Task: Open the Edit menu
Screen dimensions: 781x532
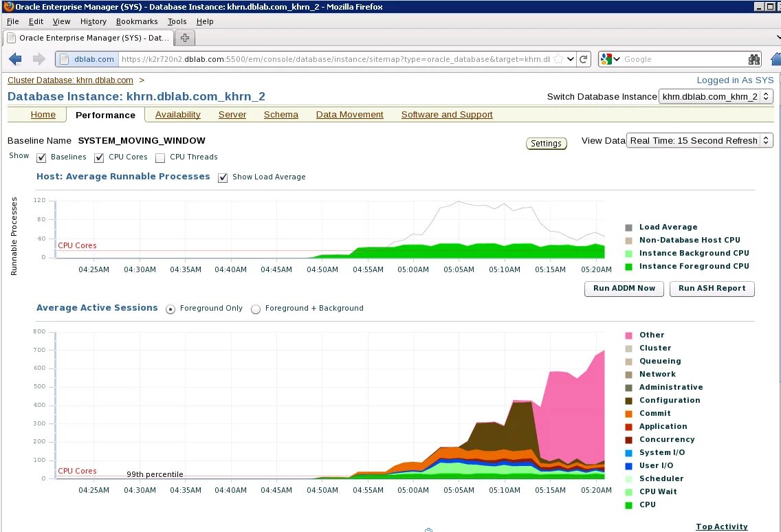Action: 36,21
